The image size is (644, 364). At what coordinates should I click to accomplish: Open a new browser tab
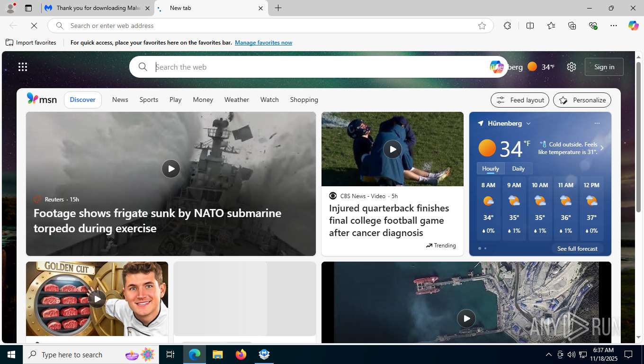click(x=278, y=8)
